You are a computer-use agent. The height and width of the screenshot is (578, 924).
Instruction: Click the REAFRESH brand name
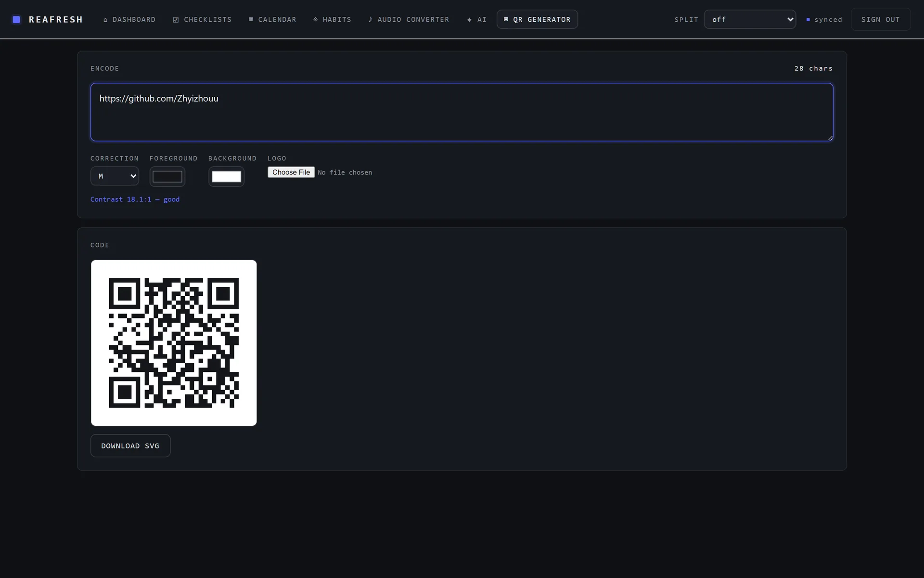coord(56,19)
